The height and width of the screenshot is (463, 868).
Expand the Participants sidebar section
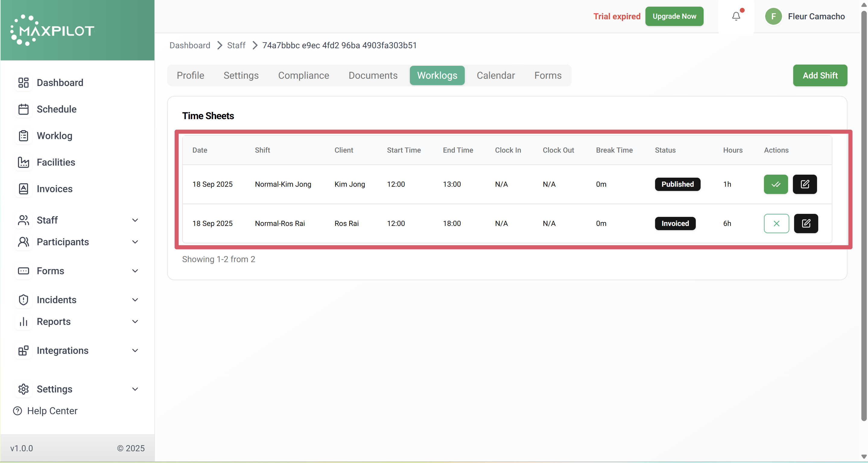pos(135,242)
